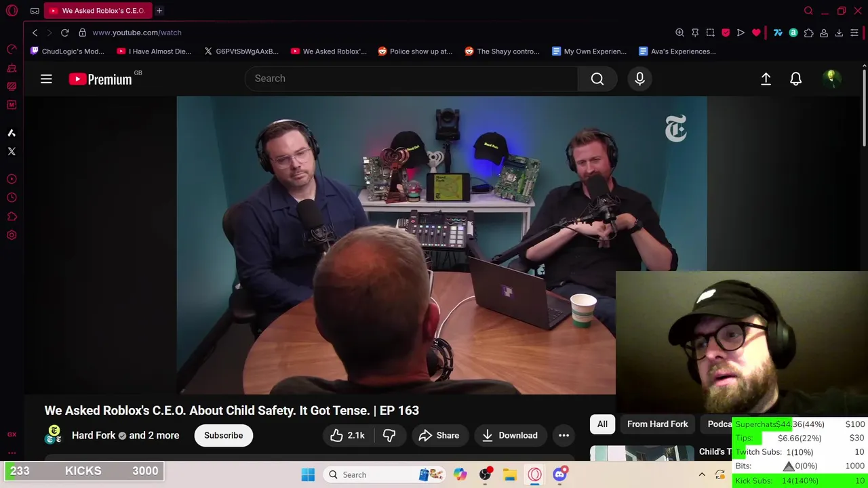Open ChudLogic's Mod bookmark
Image resolution: width=868 pixels, height=488 pixels.
[68, 52]
